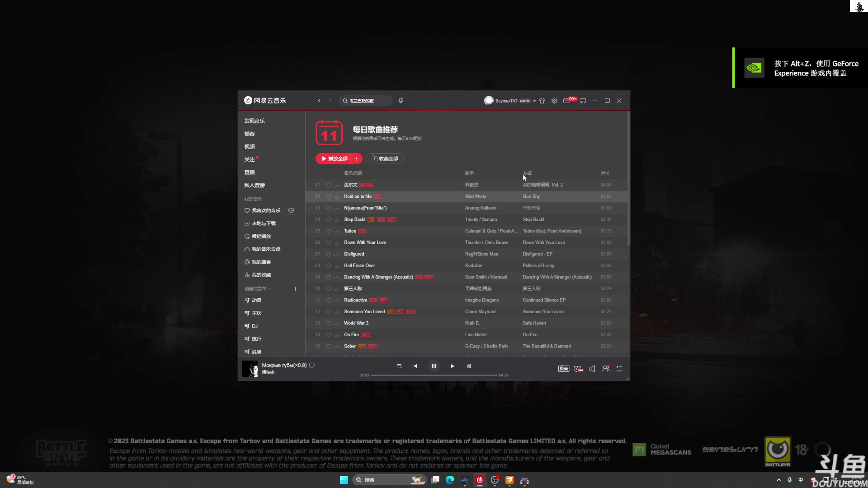Go to 私人漫游 sidebar item

(x=255, y=185)
